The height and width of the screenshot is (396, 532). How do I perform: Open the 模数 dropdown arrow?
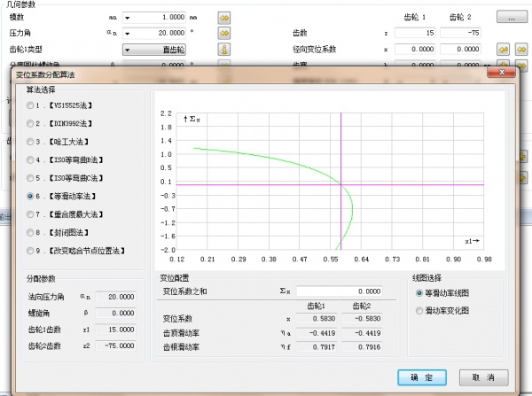coord(127,18)
